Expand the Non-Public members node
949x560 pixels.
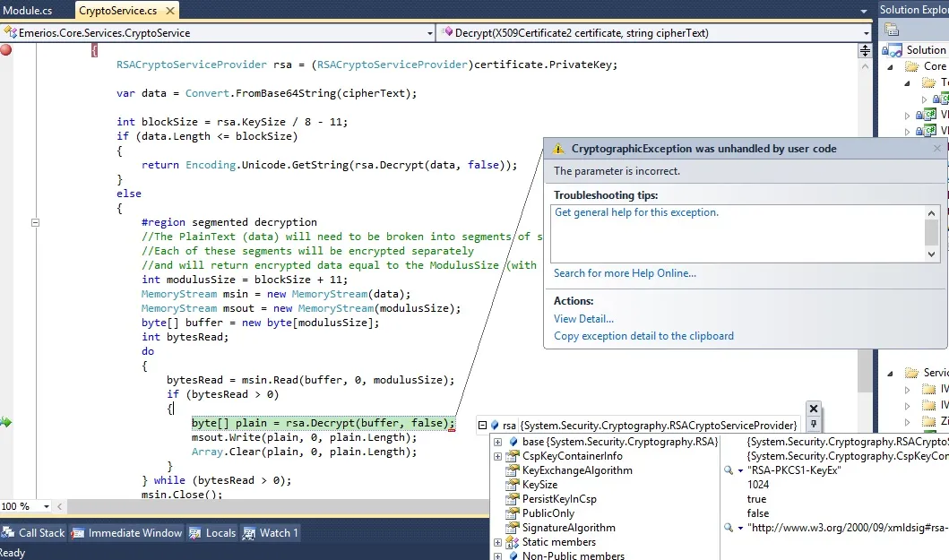pyautogui.click(x=497, y=556)
